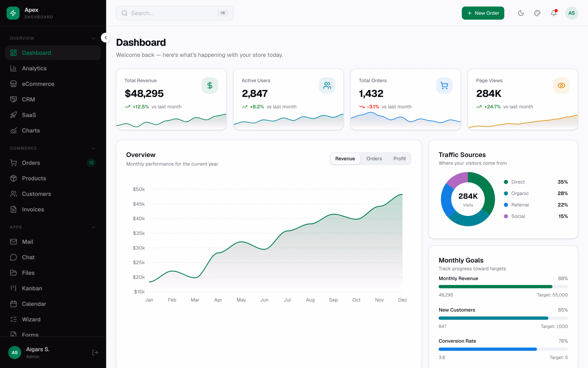Click the ⌘K shortcut hint in search
This screenshot has height=368, width=588.
(223, 13)
